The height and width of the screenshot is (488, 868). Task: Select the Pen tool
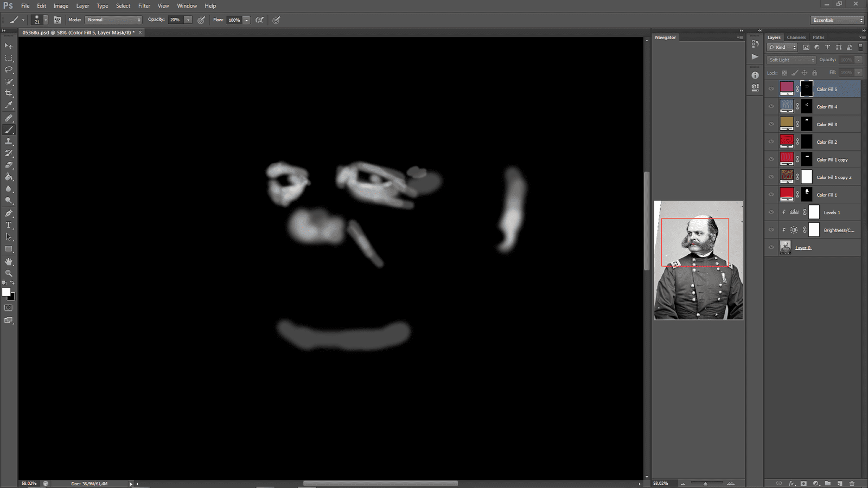pyautogui.click(x=9, y=213)
